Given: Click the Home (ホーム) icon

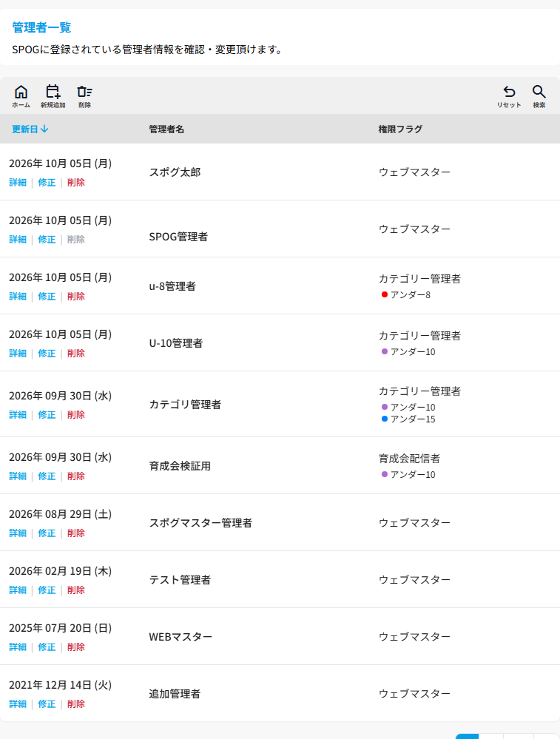Looking at the screenshot, I should point(21,97).
